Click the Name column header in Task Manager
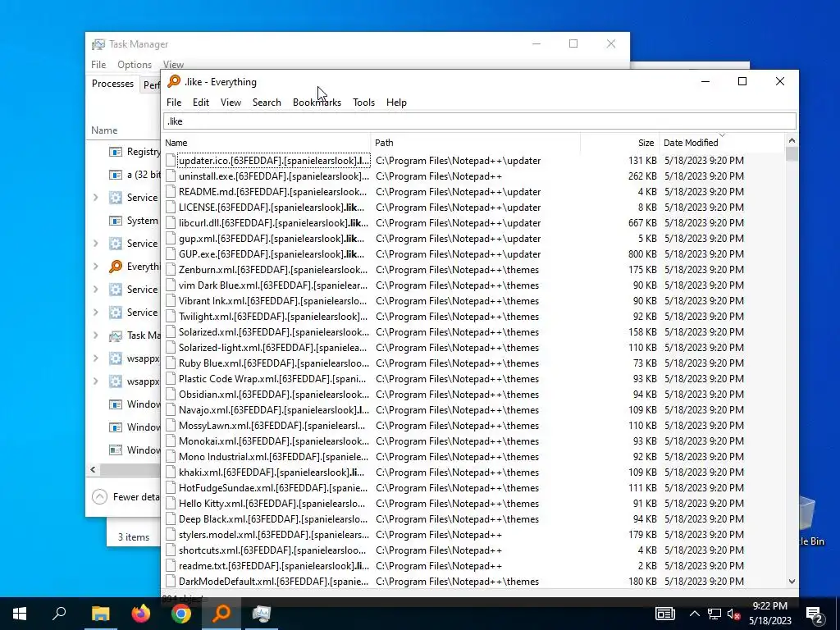Image resolution: width=840 pixels, height=630 pixels. [x=104, y=130]
